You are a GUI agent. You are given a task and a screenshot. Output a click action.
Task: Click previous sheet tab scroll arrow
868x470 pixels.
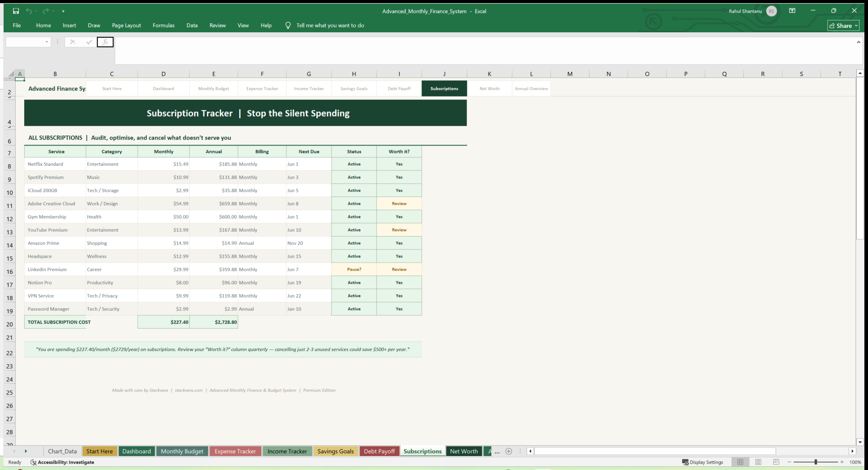(14, 451)
